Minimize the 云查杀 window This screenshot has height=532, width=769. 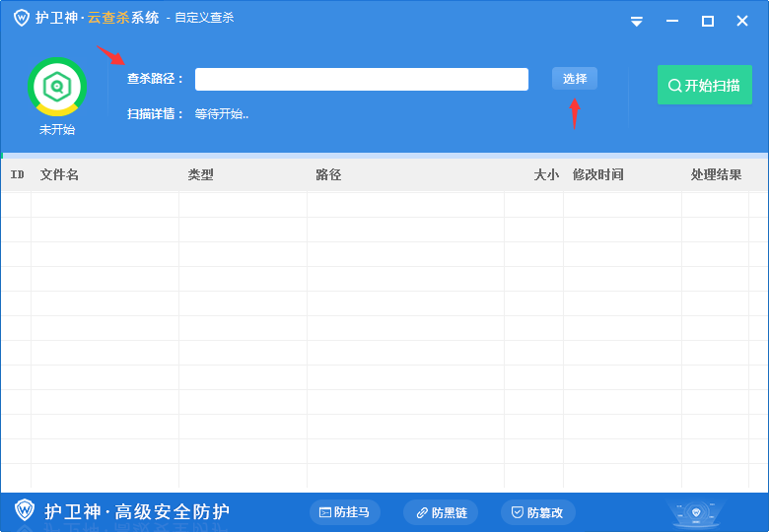(x=672, y=21)
